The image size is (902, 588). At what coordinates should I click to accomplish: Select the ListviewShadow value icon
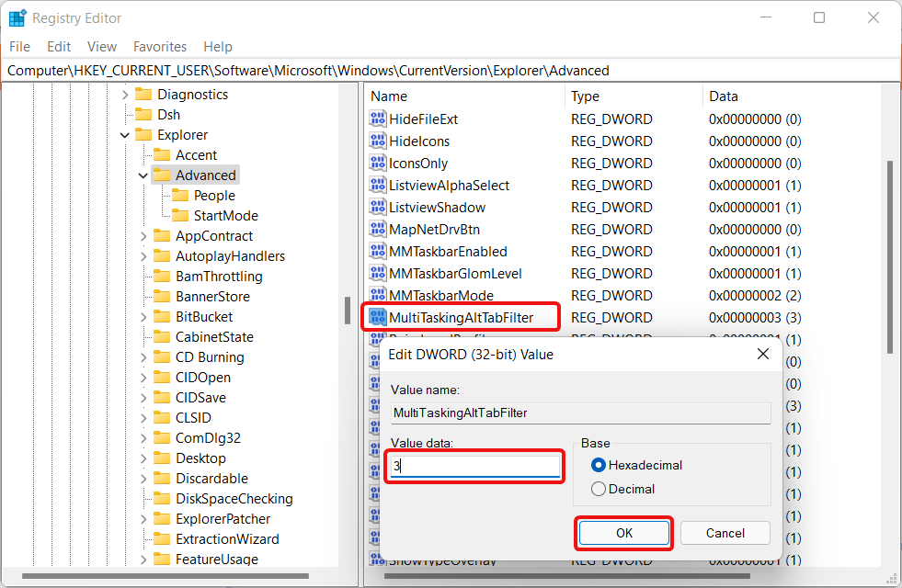377,207
